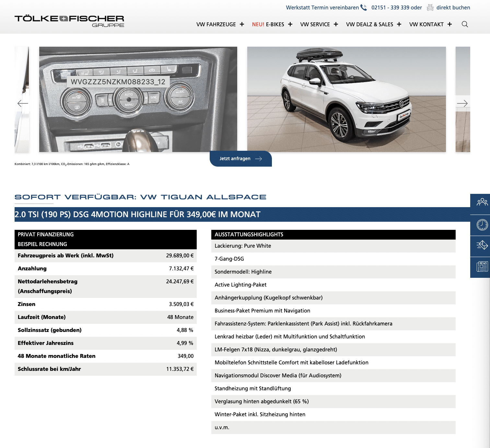Select the Fahrassistenz-System Parklenkassistent row

click(333, 324)
